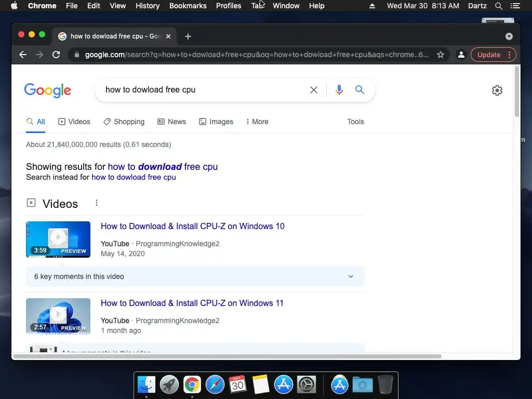
Task: Open CPU-Z on Windows 10 video link
Action: (192, 227)
